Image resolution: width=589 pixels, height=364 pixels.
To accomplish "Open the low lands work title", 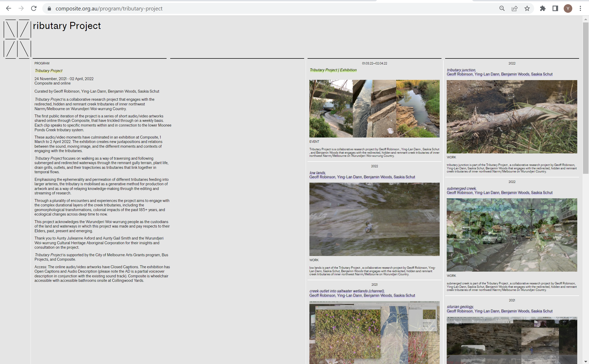I will coord(317,173).
